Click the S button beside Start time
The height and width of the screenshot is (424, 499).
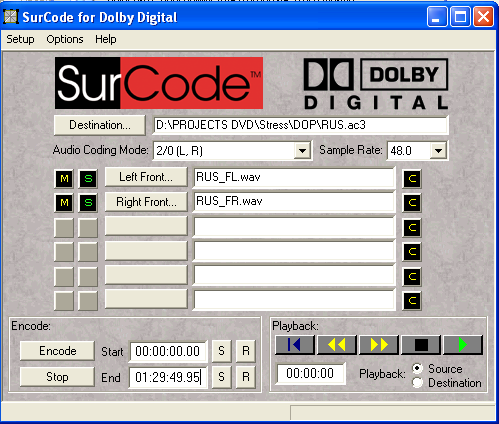pyautogui.click(x=222, y=351)
